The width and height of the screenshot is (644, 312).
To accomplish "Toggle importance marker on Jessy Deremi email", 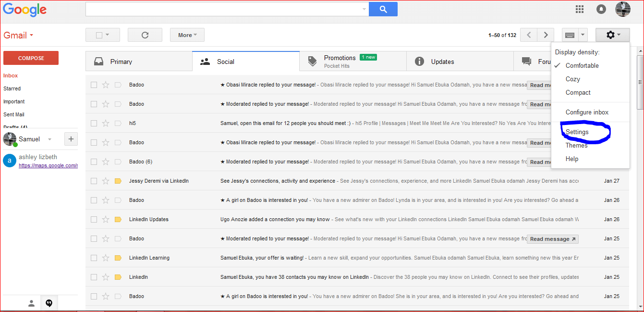I will click(118, 181).
